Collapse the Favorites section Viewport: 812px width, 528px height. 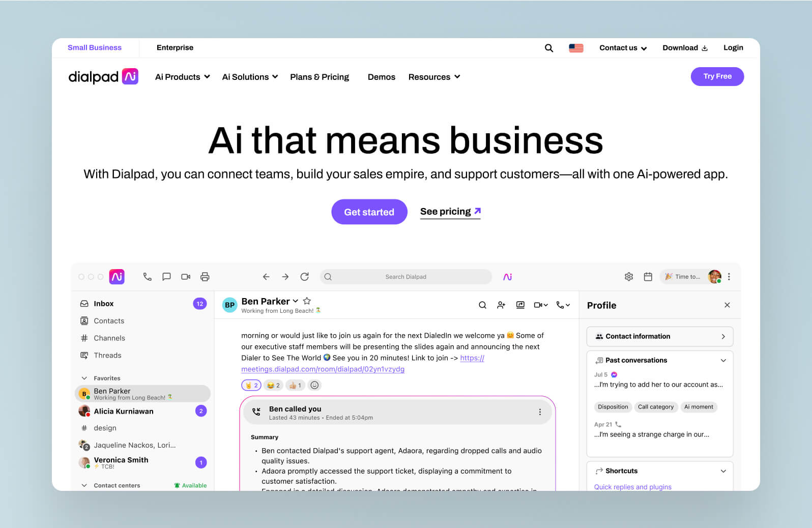coord(84,378)
